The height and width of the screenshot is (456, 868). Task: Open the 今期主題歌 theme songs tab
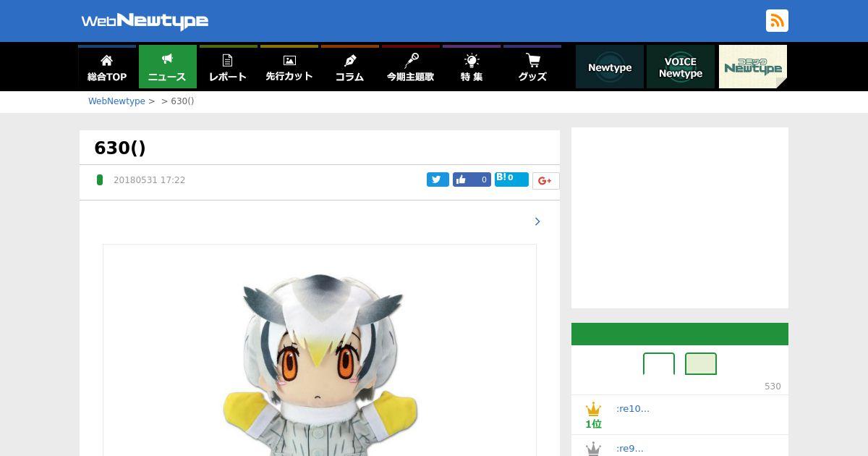[x=411, y=67]
